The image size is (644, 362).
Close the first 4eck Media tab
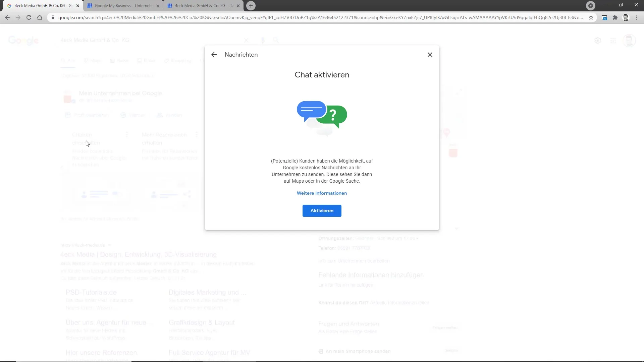pos(78,6)
